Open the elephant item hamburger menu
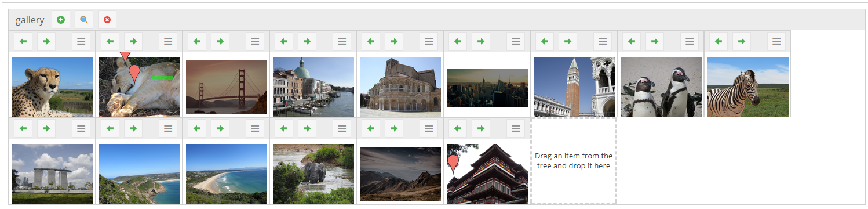This screenshot has height=209, width=868. [342, 128]
